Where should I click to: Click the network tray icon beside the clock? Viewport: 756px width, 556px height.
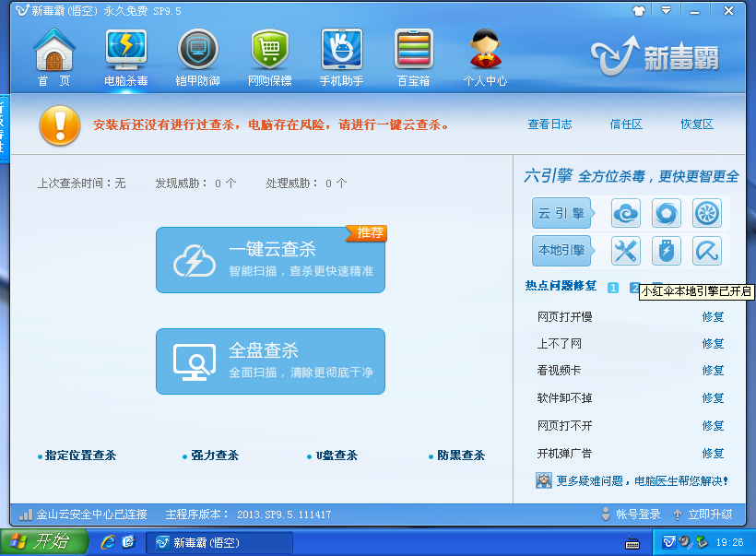tap(702, 542)
